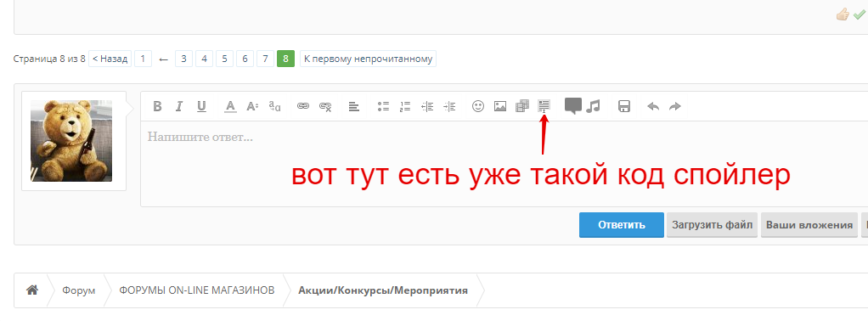Click the thumbs up like icon
The image size is (868, 321).
(x=843, y=14)
